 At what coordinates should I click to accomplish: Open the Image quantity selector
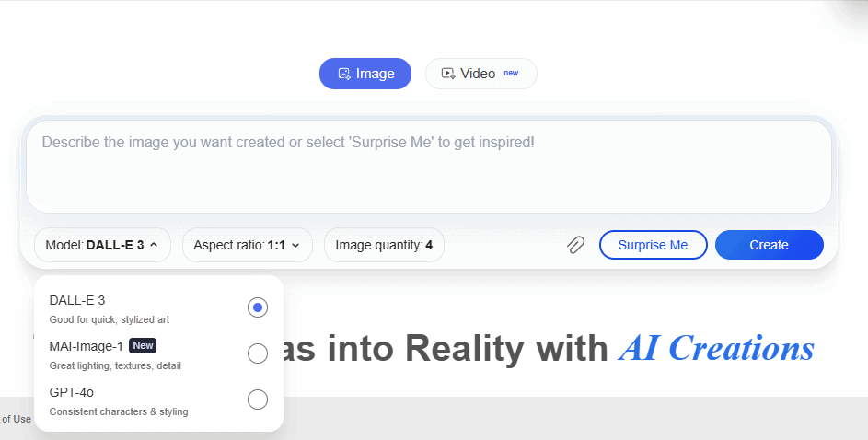(x=383, y=245)
